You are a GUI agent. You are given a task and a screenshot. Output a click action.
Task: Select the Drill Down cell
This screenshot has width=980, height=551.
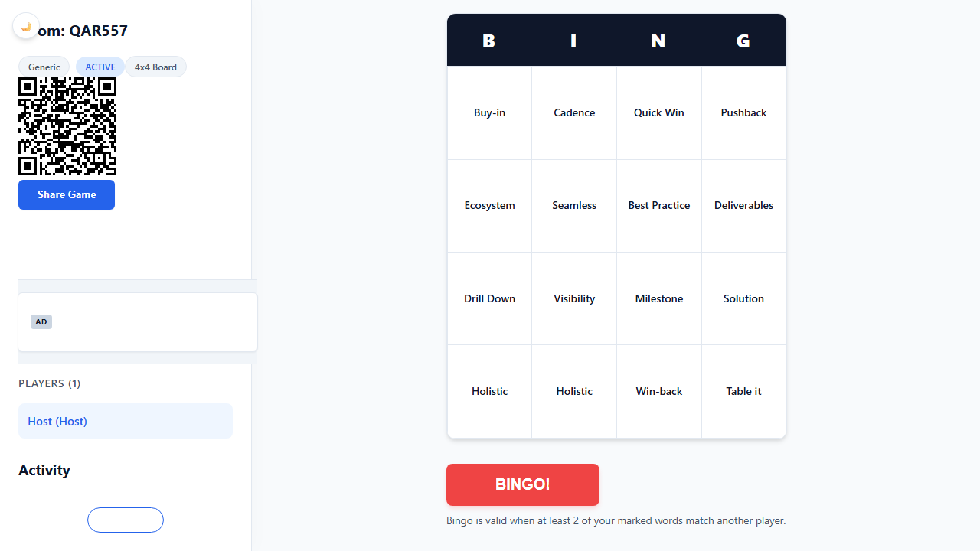click(489, 298)
